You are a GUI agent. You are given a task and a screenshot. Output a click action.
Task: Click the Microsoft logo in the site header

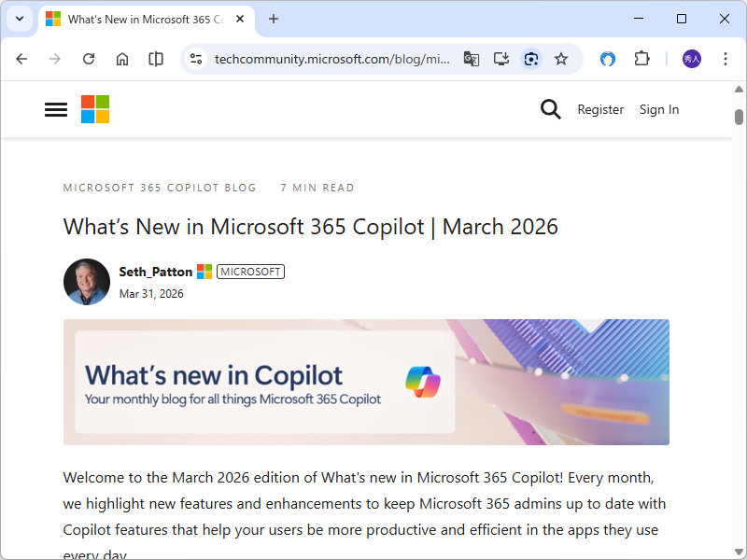point(95,109)
